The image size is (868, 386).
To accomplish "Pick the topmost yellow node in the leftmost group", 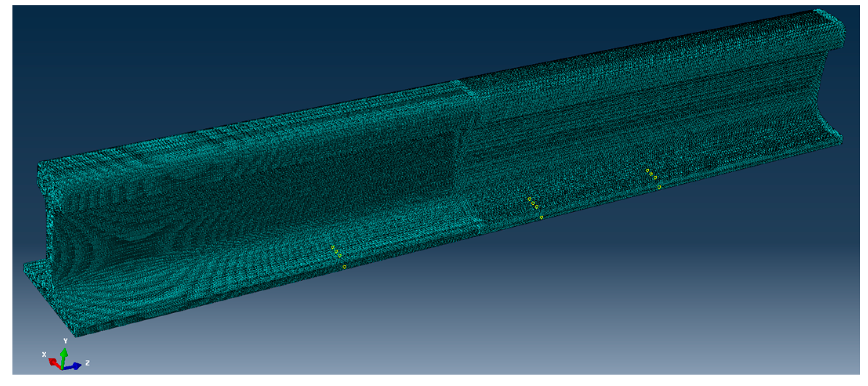I will coord(332,247).
